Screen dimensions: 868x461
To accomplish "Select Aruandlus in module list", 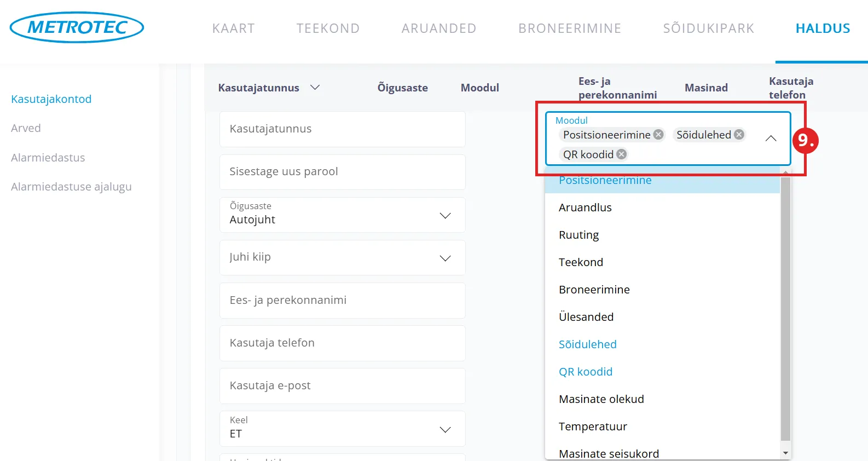I will point(585,208).
